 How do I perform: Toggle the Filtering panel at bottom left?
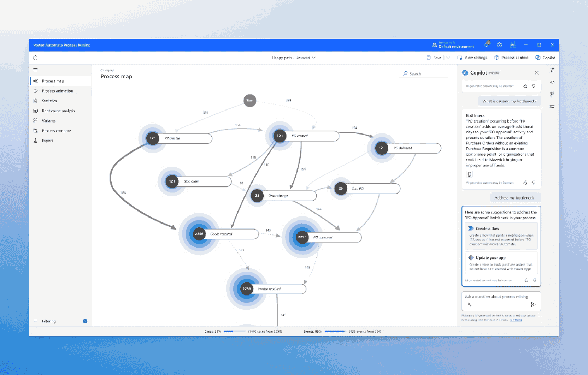pos(46,321)
